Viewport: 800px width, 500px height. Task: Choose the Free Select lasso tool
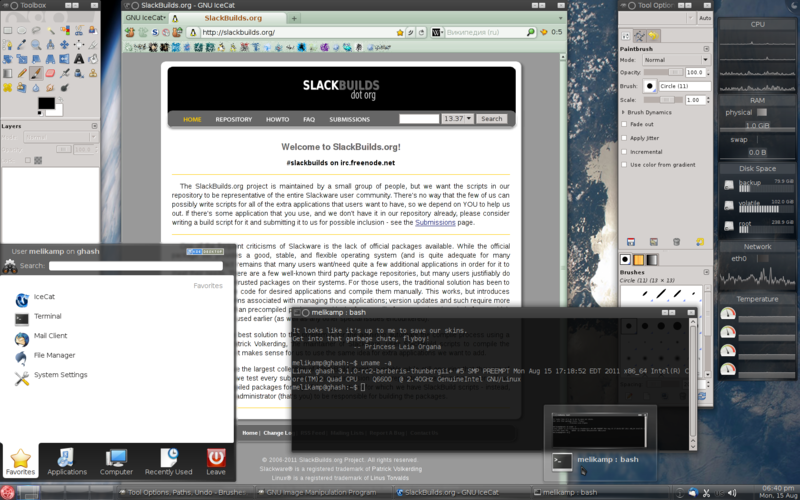click(x=36, y=30)
